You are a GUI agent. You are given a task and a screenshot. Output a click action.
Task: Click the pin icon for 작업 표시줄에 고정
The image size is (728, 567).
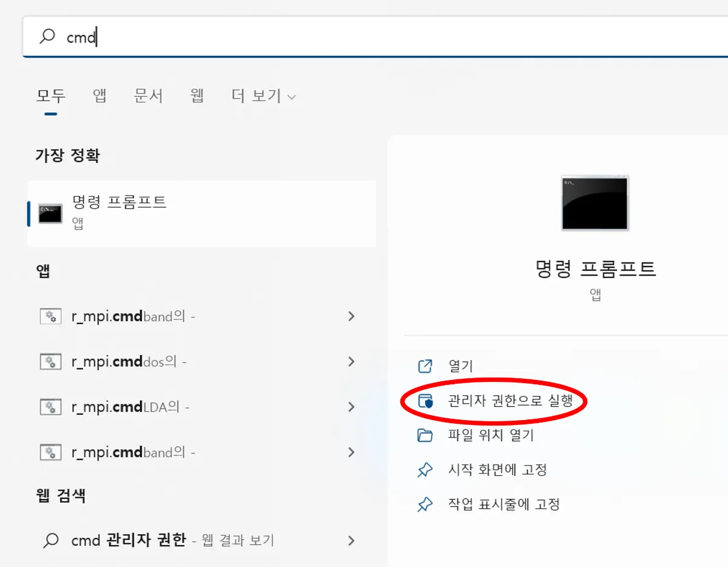point(425,504)
